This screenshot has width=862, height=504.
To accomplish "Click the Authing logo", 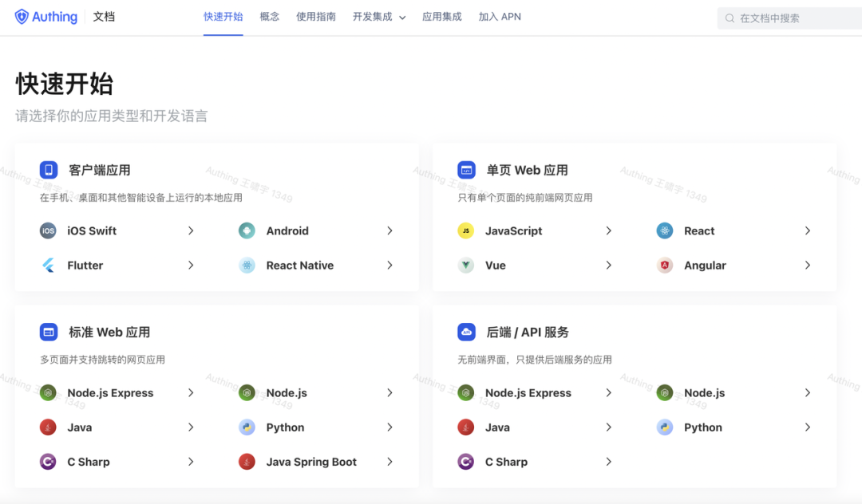I will [46, 17].
